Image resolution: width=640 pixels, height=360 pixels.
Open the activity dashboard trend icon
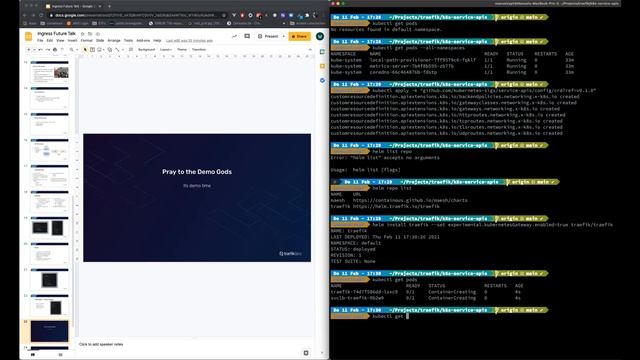click(234, 36)
